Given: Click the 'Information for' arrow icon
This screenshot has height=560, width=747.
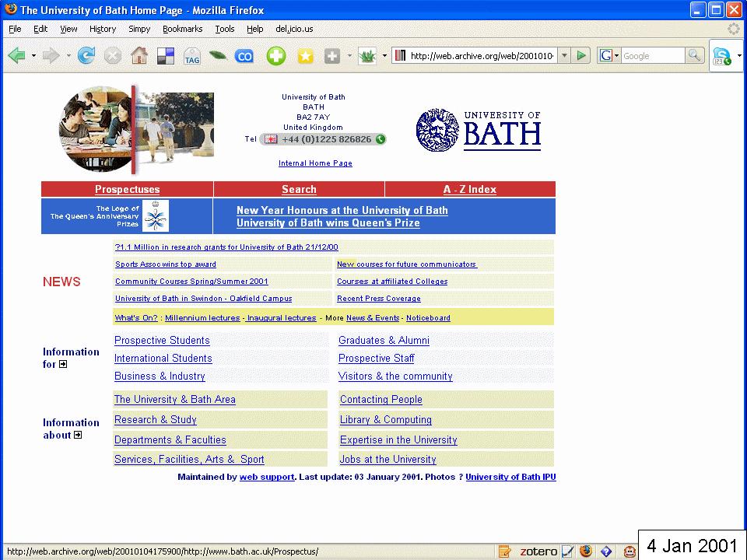Looking at the screenshot, I should pos(63,364).
